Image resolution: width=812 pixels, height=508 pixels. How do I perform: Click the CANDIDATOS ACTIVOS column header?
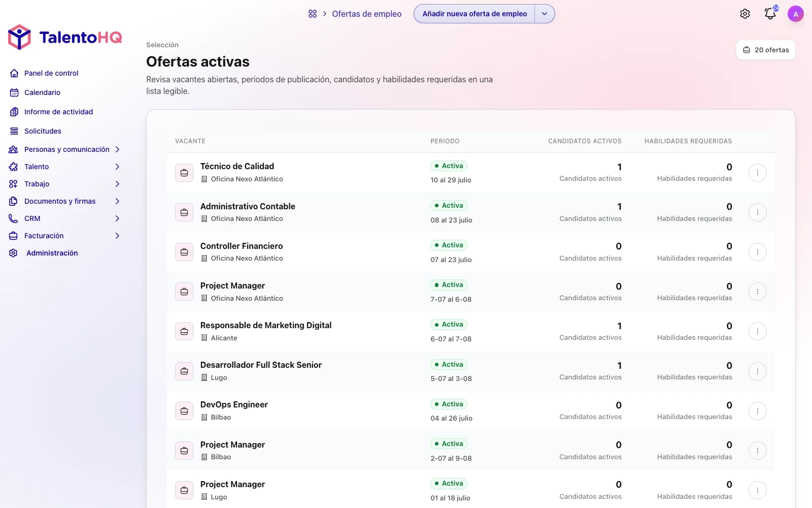[585, 141]
